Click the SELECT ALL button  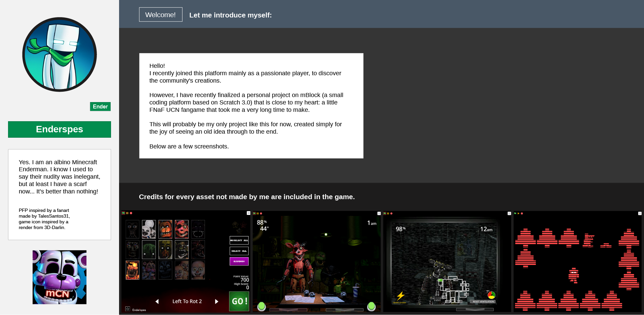click(x=239, y=251)
